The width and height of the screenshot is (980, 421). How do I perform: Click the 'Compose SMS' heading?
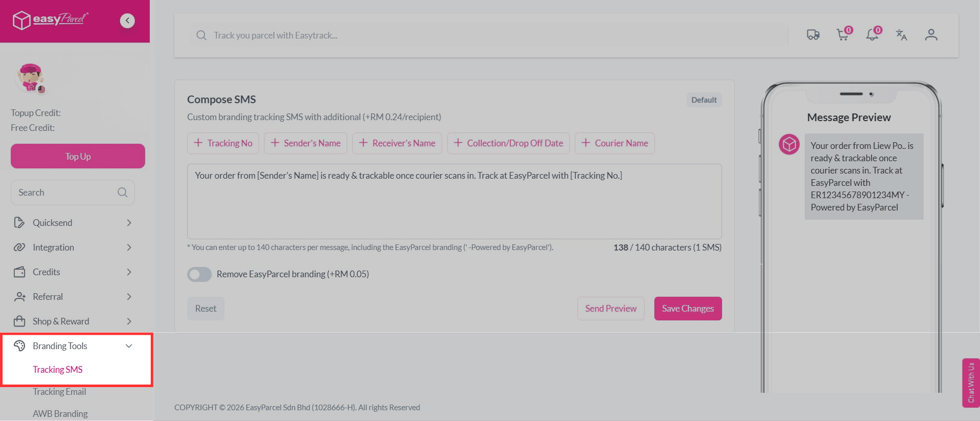[x=222, y=100]
